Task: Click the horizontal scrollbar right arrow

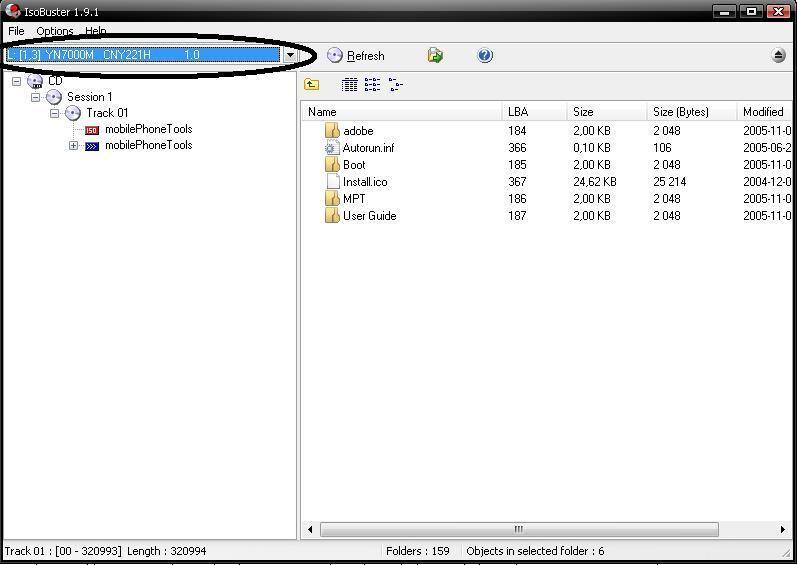Action: click(783, 529)
